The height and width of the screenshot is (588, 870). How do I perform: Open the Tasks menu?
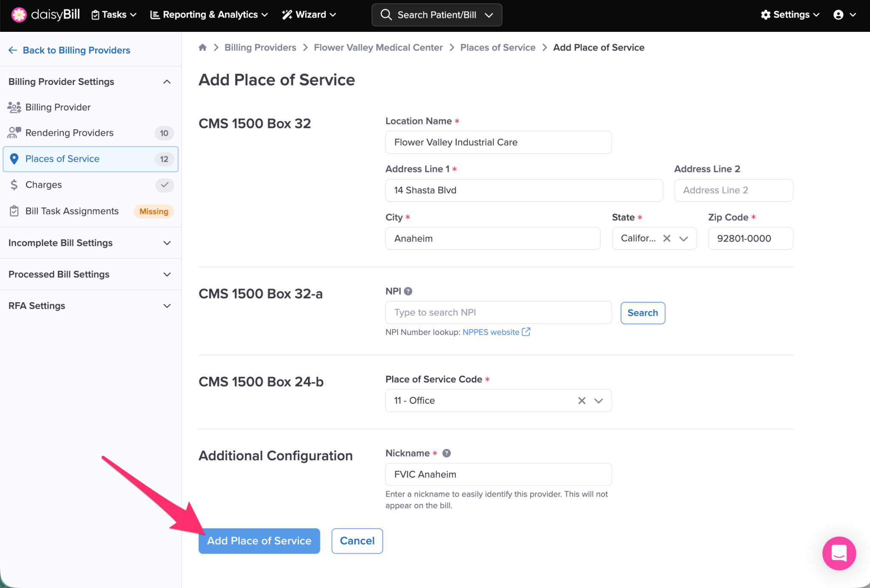tap(114, 15)
